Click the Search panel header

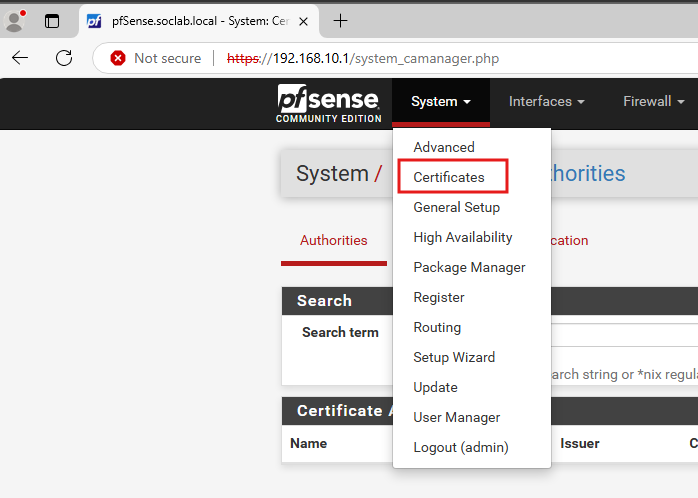(324, 301)
